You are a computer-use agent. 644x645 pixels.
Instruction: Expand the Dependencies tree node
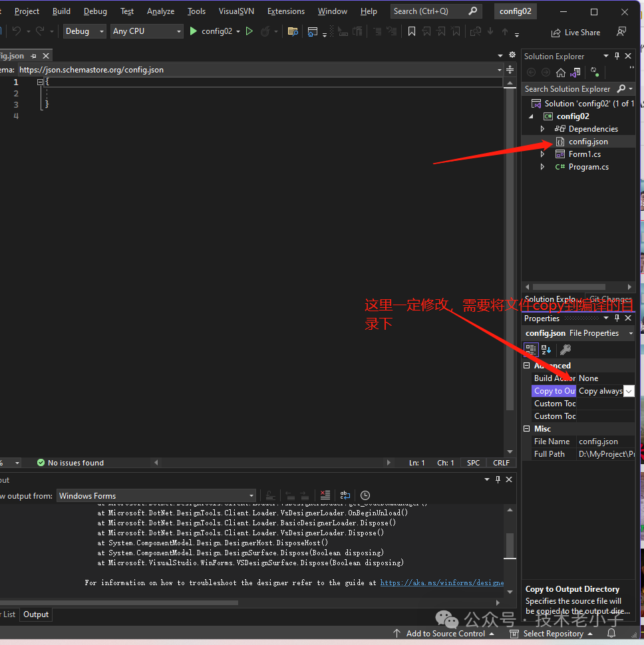(x=542, y=129)
